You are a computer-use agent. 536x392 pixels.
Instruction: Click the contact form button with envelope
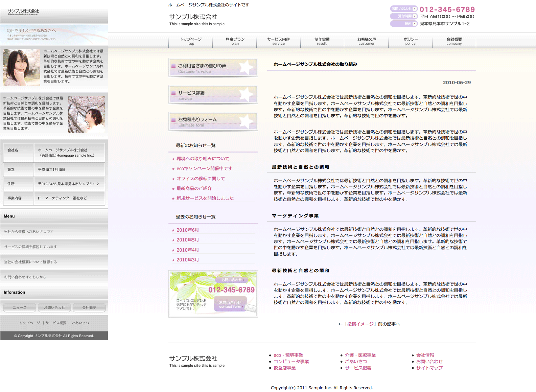(230, 304)
